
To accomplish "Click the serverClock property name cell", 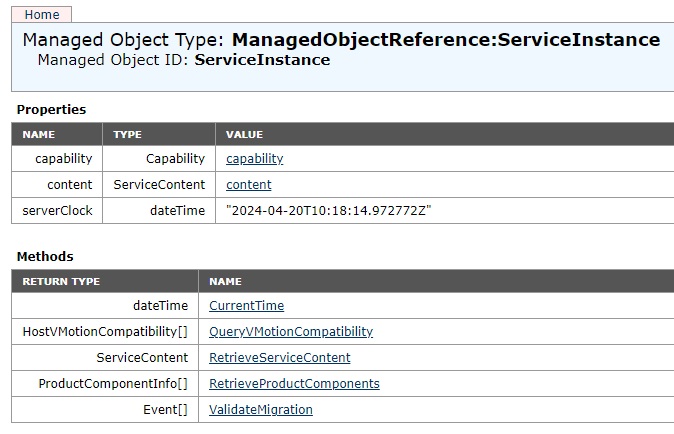I will click(57, 211).
